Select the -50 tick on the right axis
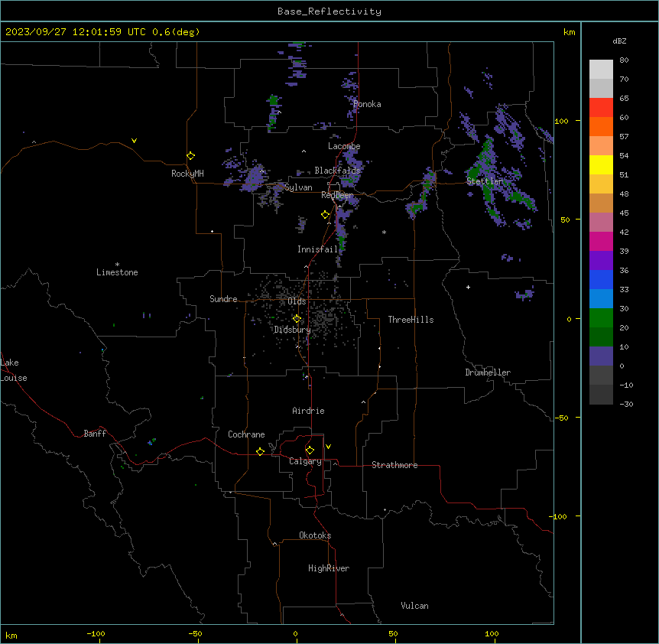Viewport: 659px width, 644px height. pos(561,418)
